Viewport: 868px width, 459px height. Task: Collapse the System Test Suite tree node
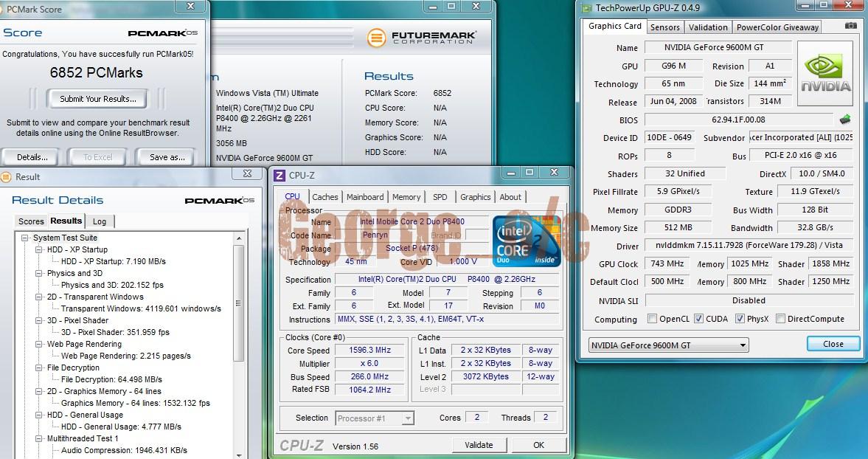point(24,238)
